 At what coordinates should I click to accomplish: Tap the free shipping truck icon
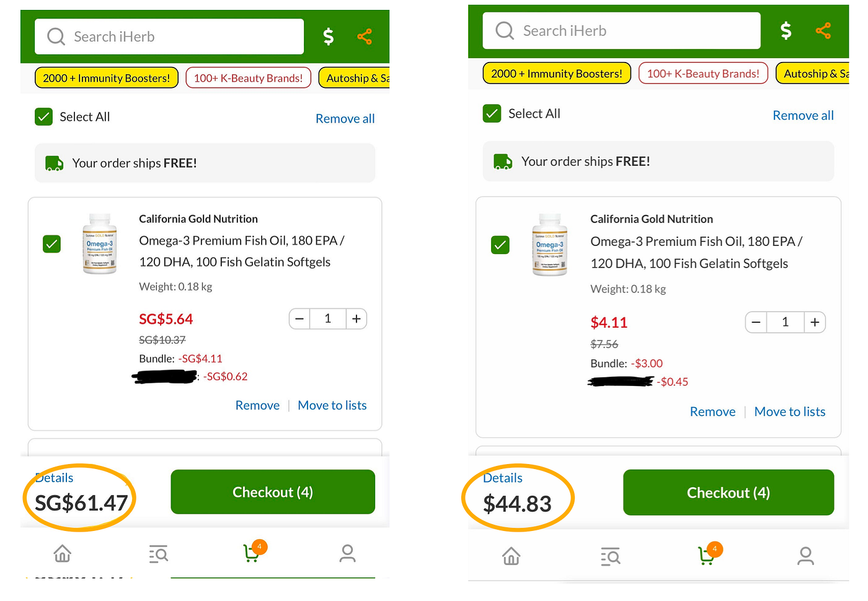pos(54,163)
